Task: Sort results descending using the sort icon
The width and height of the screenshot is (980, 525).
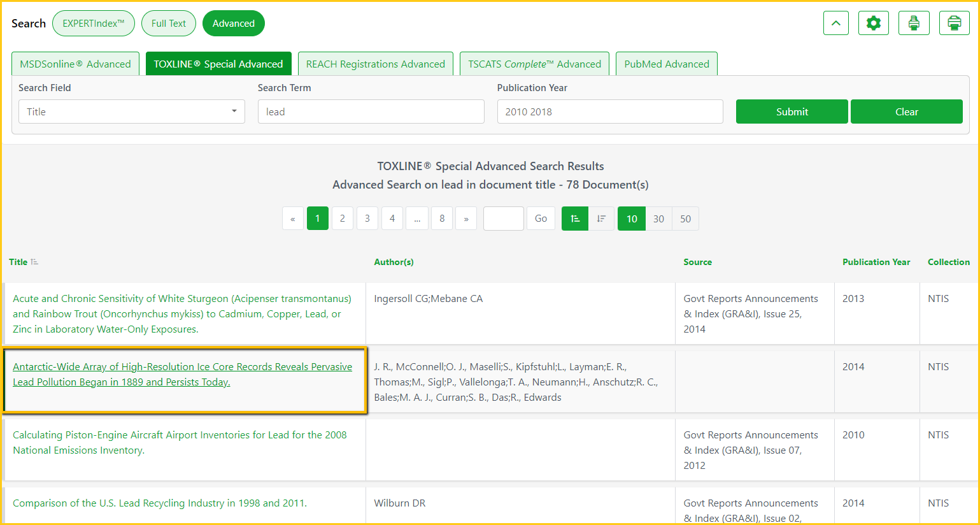Action: coord(601,219)
